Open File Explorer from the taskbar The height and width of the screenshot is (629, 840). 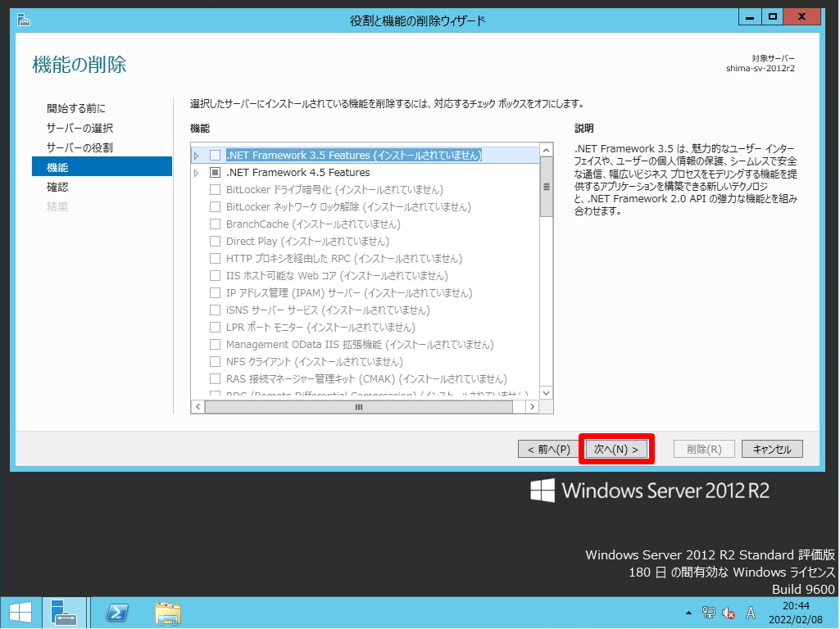coord(168,613)
